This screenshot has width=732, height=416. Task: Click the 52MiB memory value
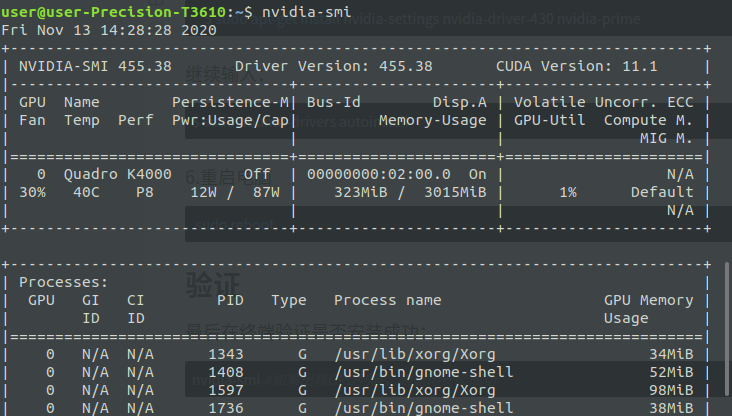[671, 372]
